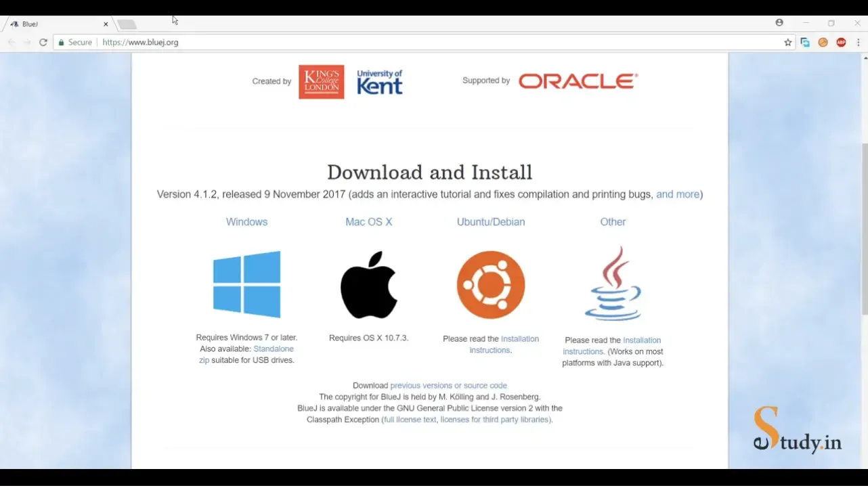Click the Windows logo download icon
Image resolution: width=868 pixels, height=490 pixels.
tap(246, 284)
